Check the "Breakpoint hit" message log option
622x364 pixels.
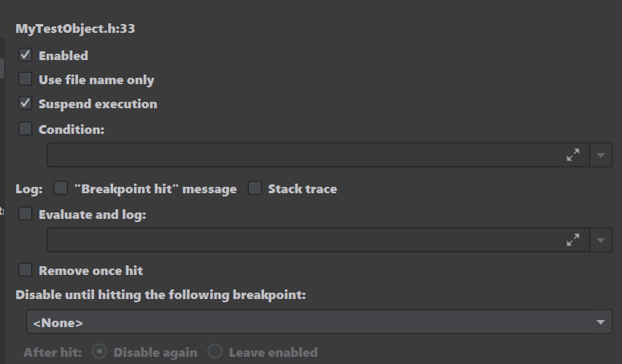click(x=61, y=188)
